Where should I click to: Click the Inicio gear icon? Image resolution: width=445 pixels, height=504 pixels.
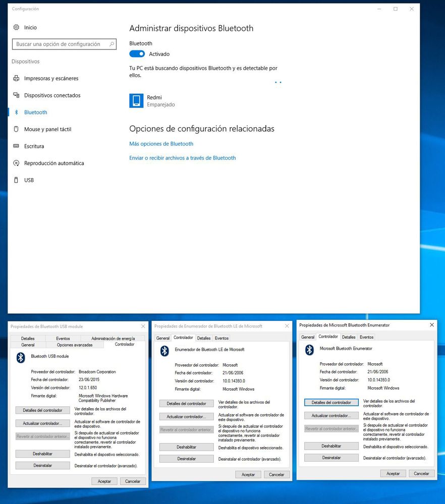click(x=16, y=27)
